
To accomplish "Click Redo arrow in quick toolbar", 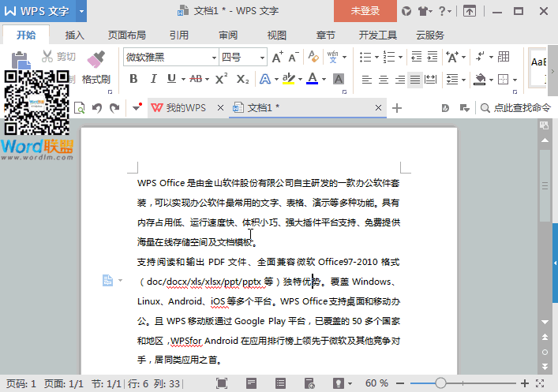I will (x=114, y=108).
